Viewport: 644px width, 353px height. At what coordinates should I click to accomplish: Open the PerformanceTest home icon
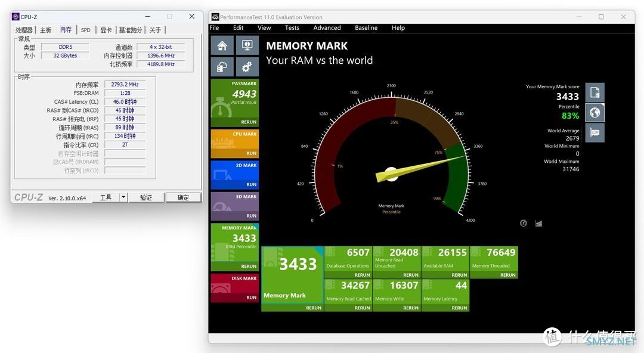pyautogui.click(x=222, y=45)
